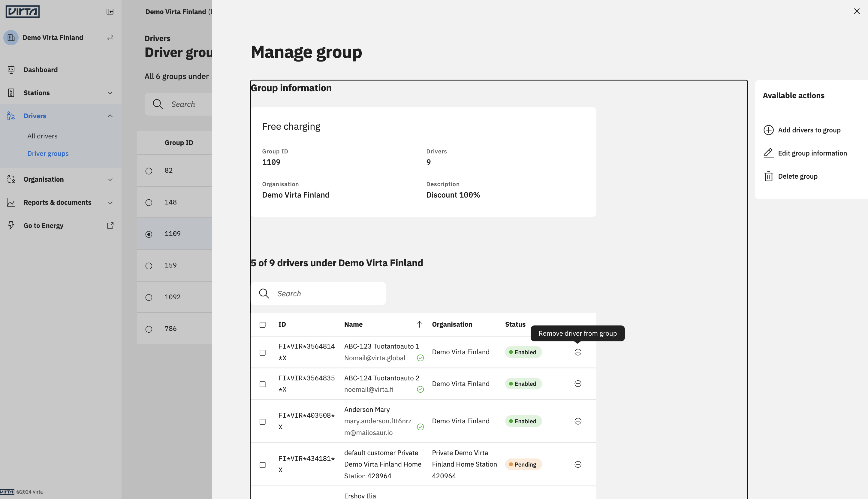Expand the Stations menu chevron
This screenshot has width=868, height=499.
point(110,92)
